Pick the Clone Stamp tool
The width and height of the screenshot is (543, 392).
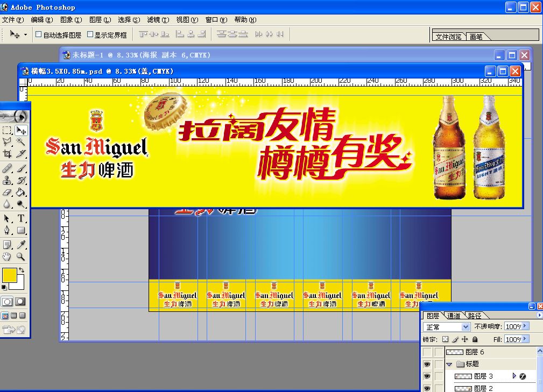(x=7, y=180)
